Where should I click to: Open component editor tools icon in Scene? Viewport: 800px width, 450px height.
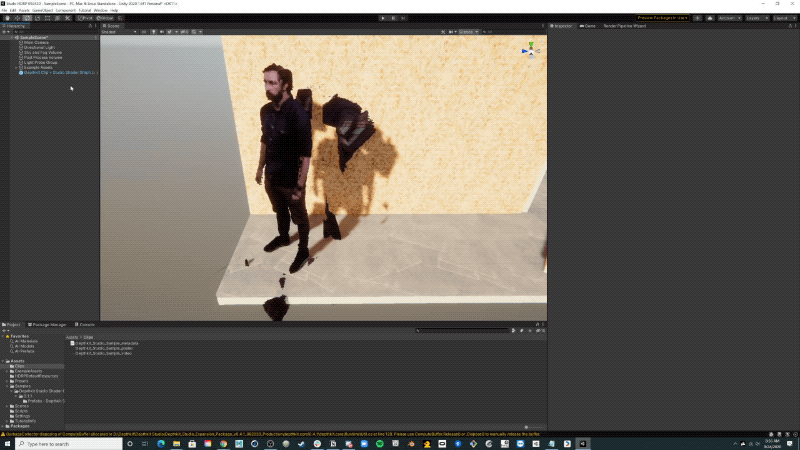tap(443, 32)
